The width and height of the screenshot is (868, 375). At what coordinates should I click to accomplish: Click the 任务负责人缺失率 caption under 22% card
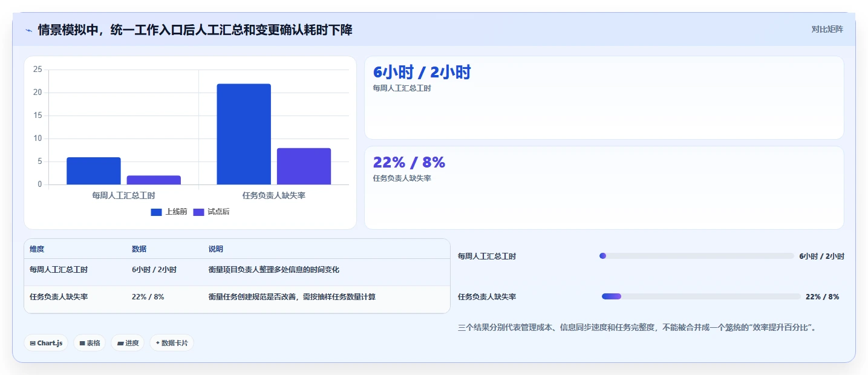tap(402, 178)
